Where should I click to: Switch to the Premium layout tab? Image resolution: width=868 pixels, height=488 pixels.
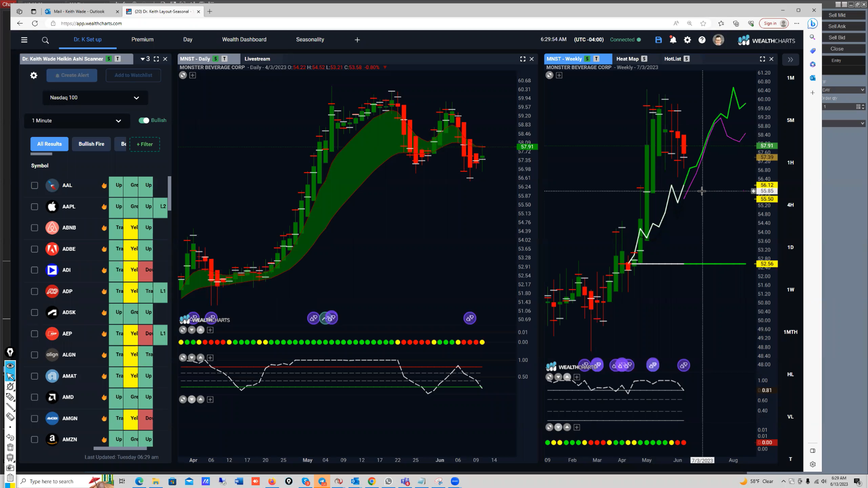tap(142, 40)
